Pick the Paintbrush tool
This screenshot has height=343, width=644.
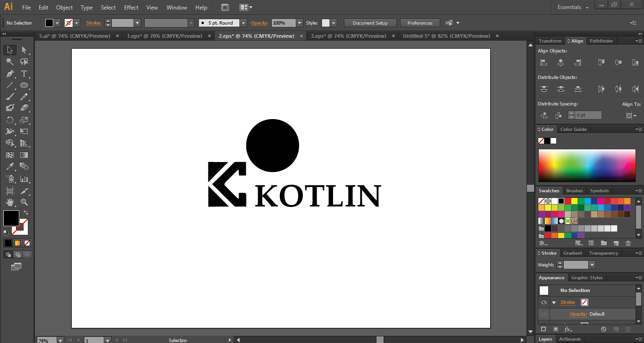[9, 97]
